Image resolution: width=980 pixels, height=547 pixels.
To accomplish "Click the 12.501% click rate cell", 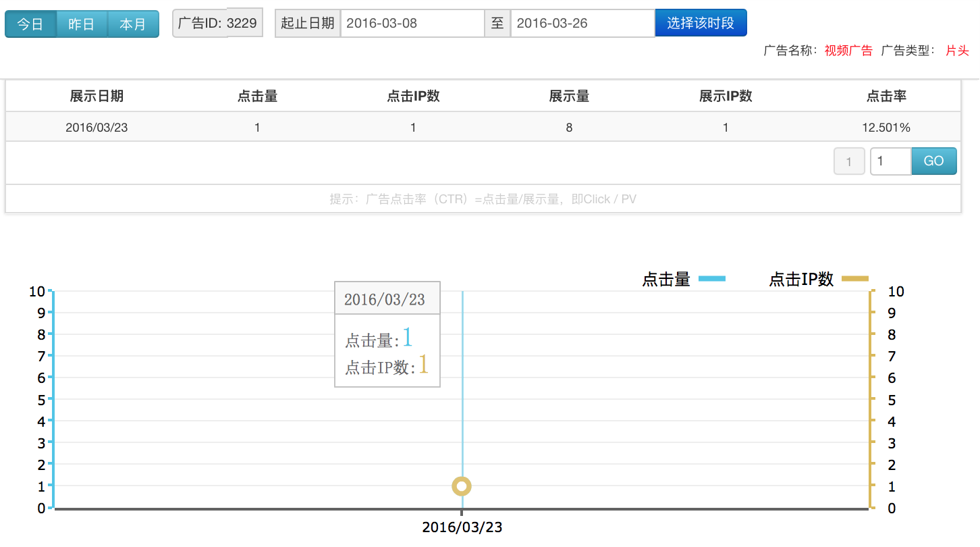I will [886, 128].
